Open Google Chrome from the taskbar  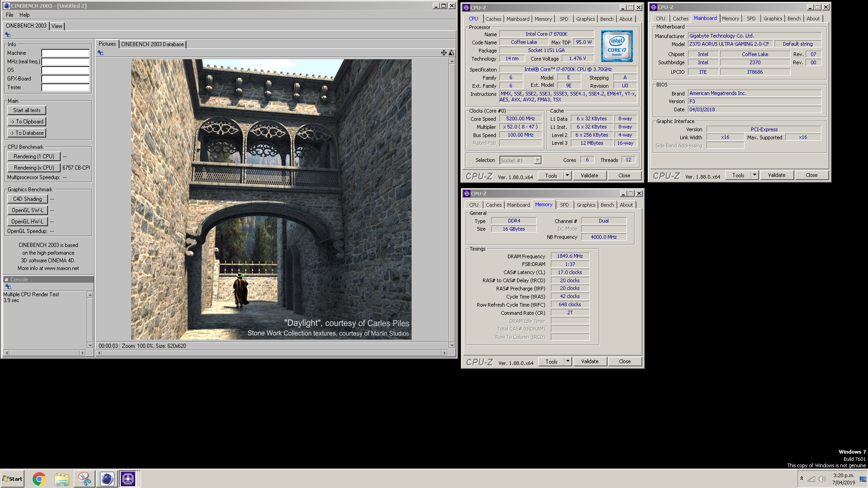[39, 479]
